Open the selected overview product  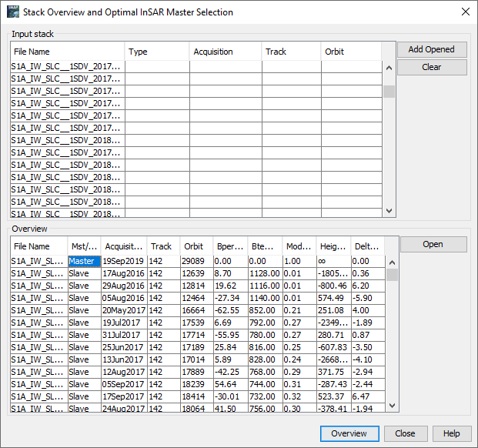[x=433, y=244]
